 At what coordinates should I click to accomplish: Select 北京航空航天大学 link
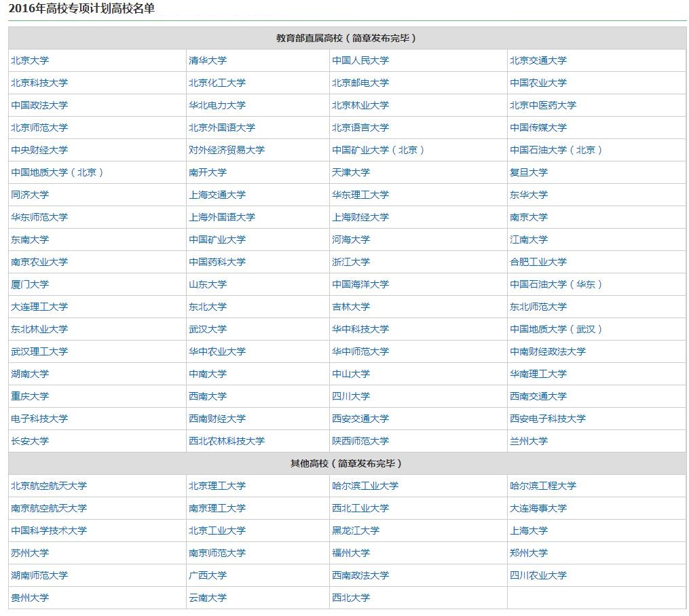coord(49,486)
